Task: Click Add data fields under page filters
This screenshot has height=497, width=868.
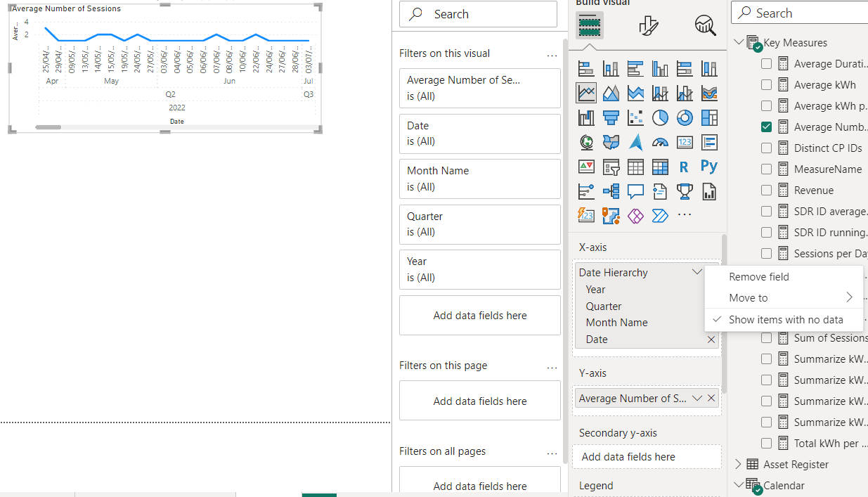Action: point(480,401)
